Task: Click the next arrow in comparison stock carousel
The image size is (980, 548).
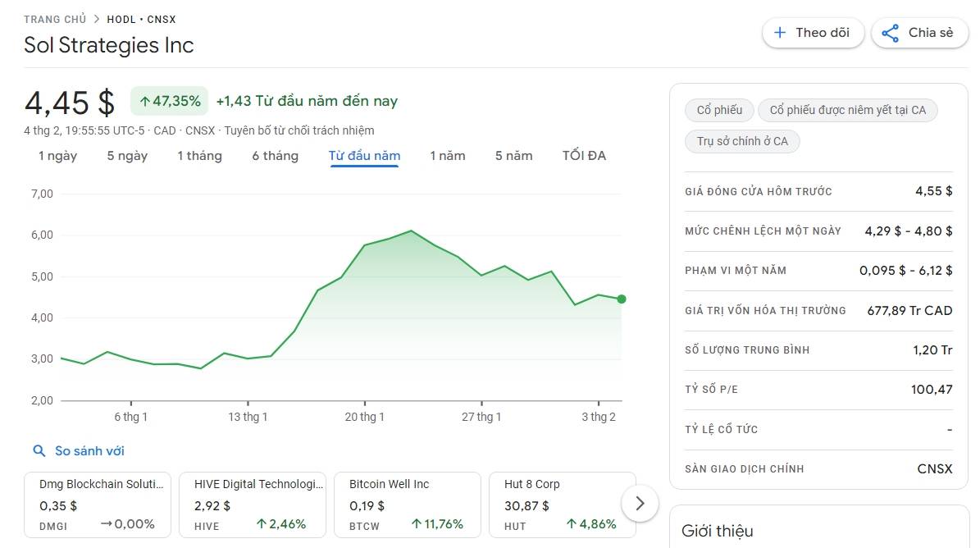Action: (x=640, y=503)
